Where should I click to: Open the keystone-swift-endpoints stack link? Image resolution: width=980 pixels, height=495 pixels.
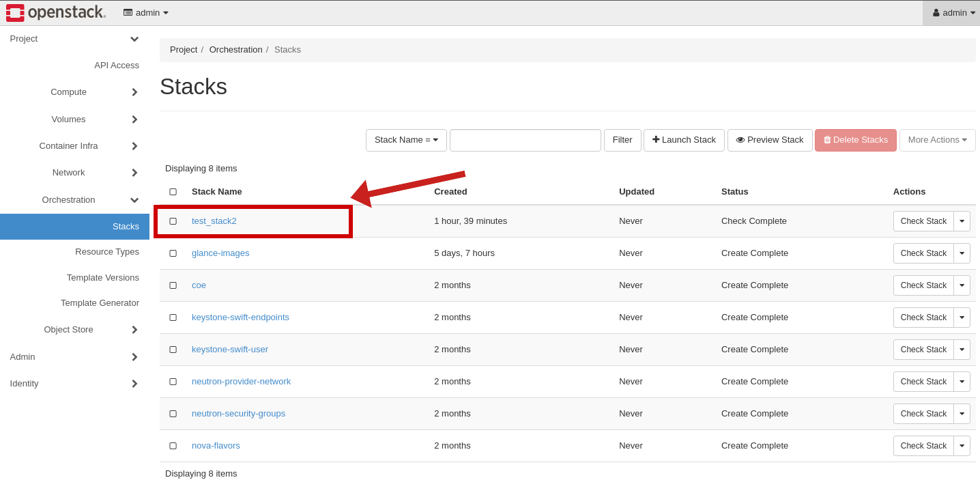pyautogui.click(x=240, y=317)
